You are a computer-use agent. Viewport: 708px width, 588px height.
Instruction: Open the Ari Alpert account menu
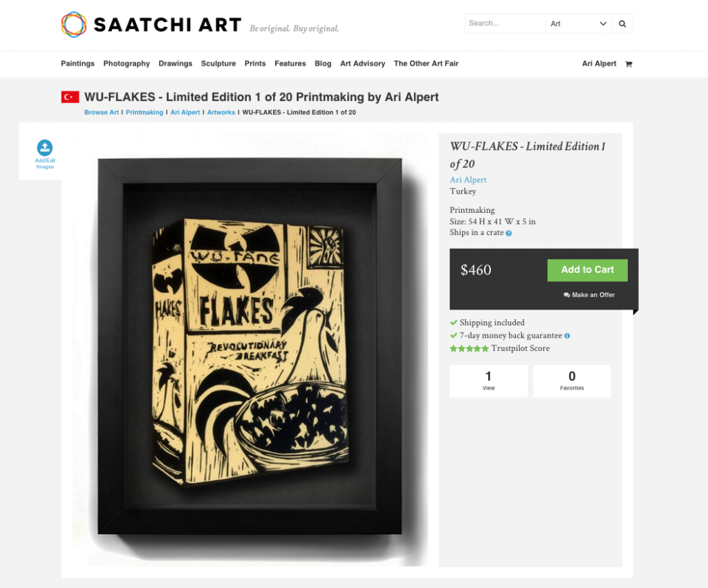[599, 64]
